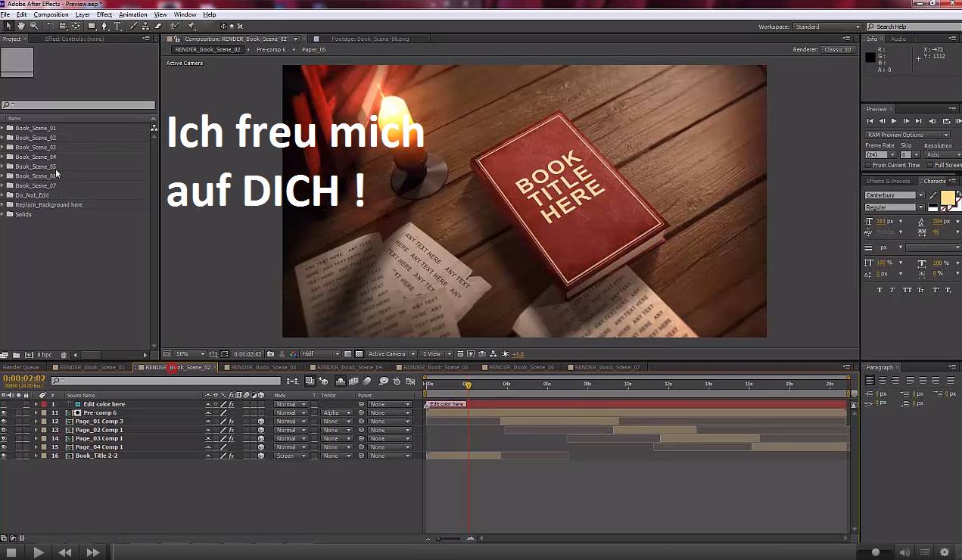The width and height of the screenshot is (962, 560).
Task: Expand the Book_Scene_03 folder in Project panel
Action: click(x=3, y=148)
